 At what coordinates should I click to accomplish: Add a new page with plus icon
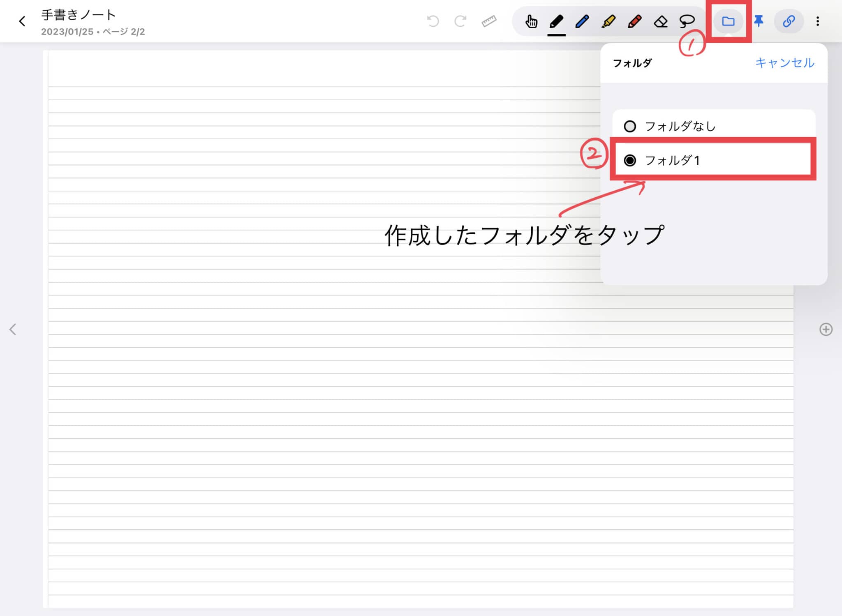[x=826, y=329]
